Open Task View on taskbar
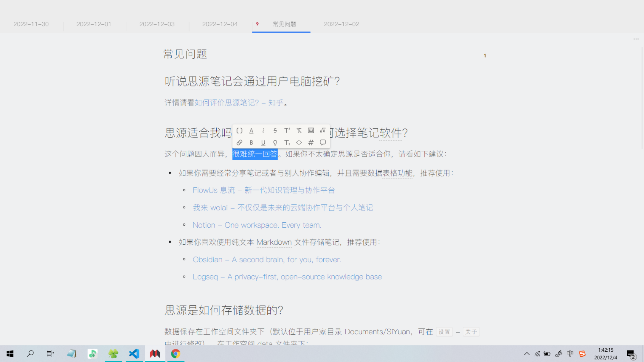This screenshot has width=644, height=362. (50, 354)
